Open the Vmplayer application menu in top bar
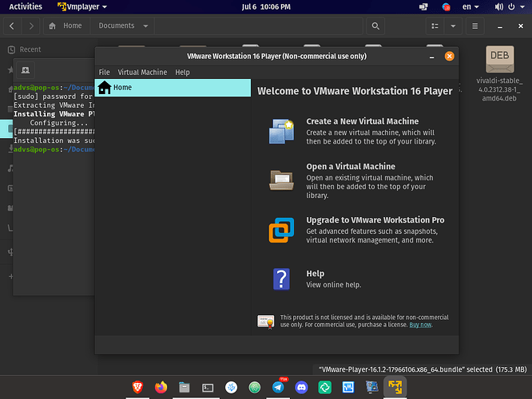 click(82, 6)
